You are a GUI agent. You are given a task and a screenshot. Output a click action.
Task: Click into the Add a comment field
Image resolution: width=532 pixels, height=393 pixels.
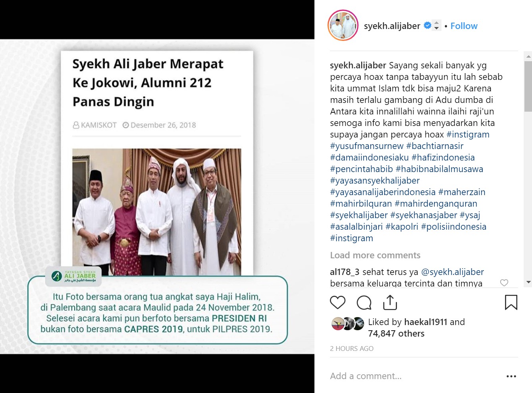click(x=413, y=376)
